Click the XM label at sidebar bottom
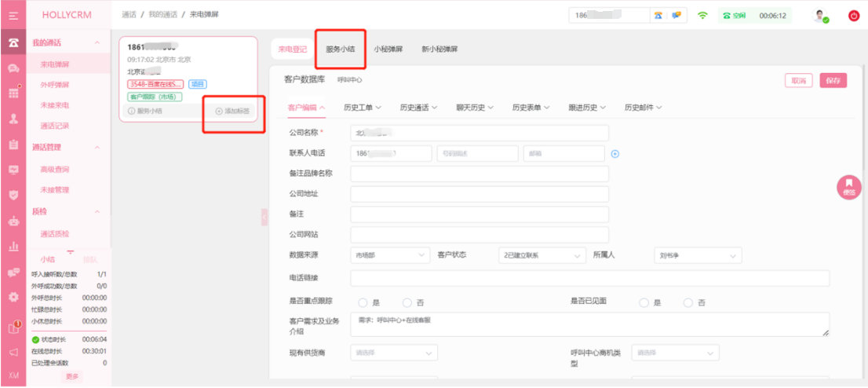868x388 pixels. coord(13,375)
